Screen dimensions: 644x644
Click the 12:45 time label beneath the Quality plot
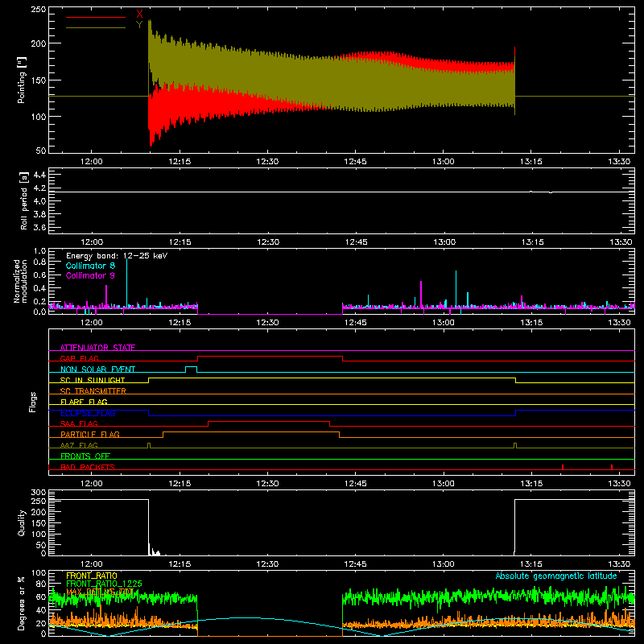[x=355, y=564]
